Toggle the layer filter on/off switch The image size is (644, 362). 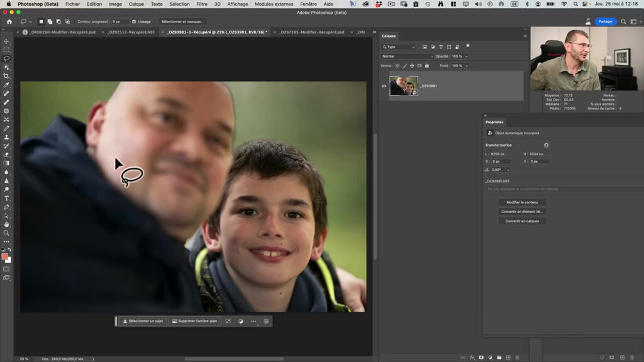468,47
